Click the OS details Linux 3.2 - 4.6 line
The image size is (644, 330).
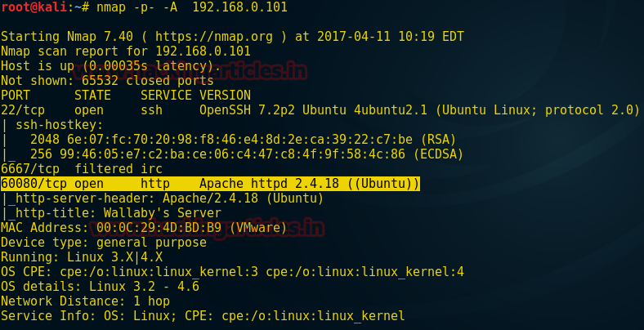coord(100,286)
